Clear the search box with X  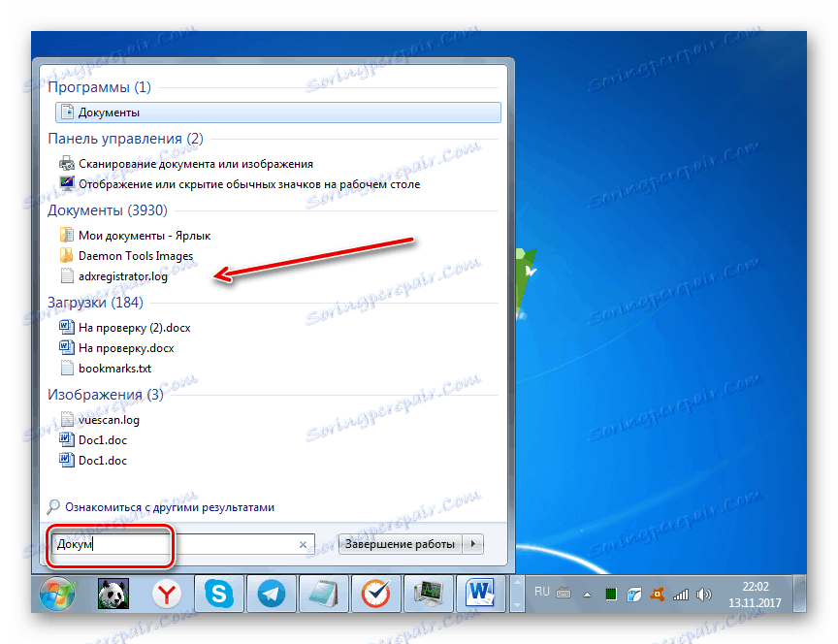(303, 544)
